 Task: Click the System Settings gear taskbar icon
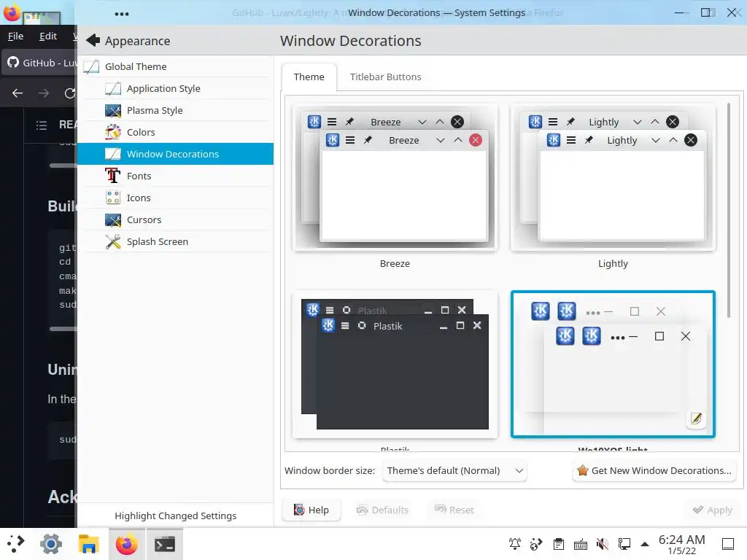pos(51,544)
